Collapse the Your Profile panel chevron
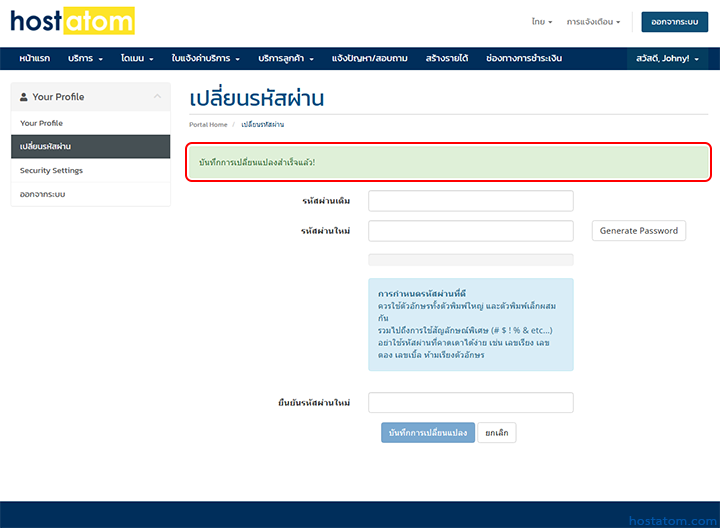Viewport: 720px width, 528px height. pyautogui.click(x=157, y=97)
